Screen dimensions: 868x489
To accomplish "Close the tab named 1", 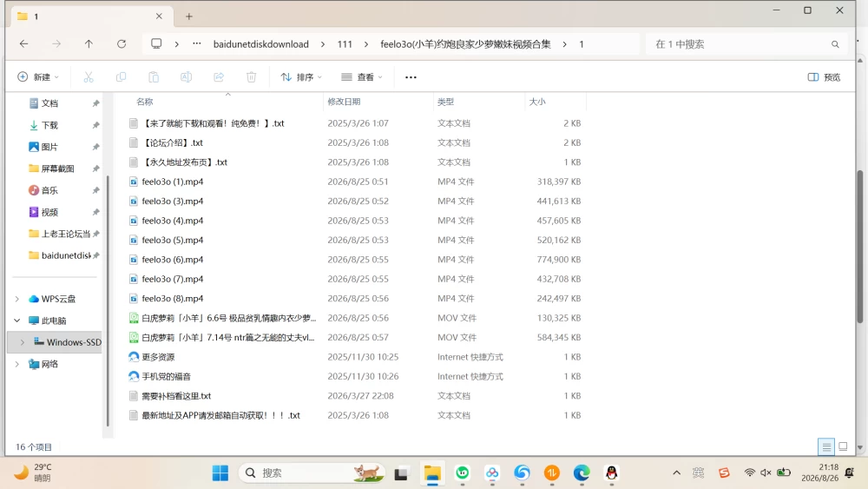I will 159,16.
